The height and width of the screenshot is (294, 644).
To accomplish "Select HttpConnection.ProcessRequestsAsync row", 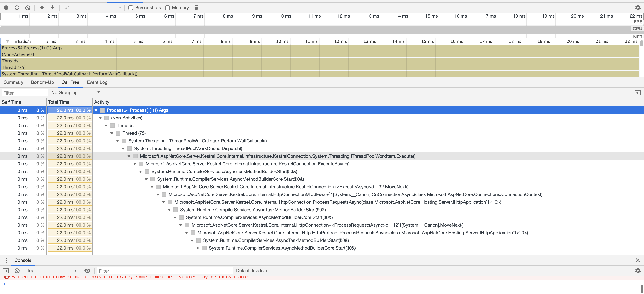I will [322, 202].
